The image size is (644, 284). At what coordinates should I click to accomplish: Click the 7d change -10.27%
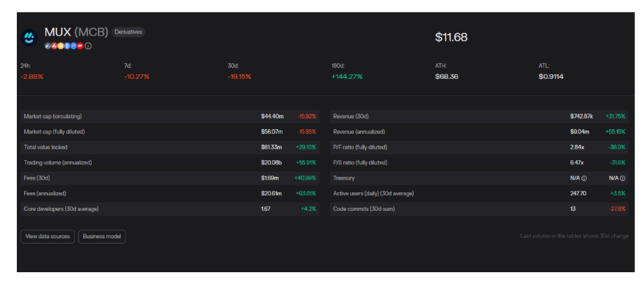137,77
